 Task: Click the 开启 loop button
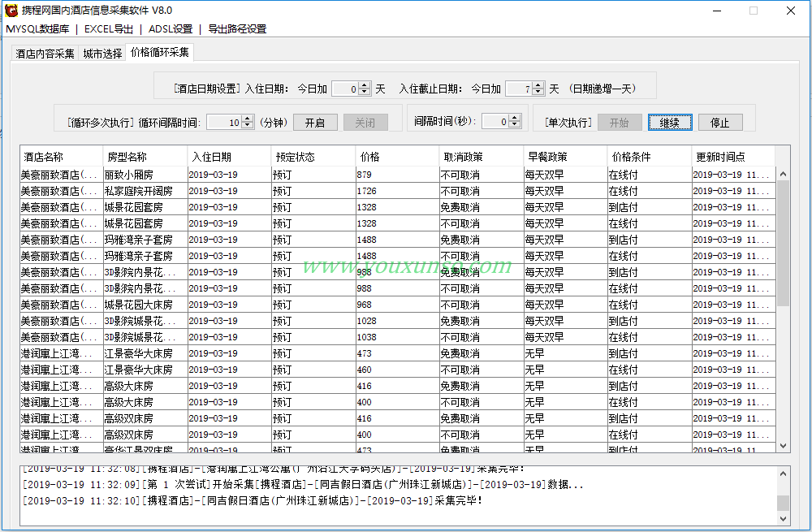tap(314, 123)
